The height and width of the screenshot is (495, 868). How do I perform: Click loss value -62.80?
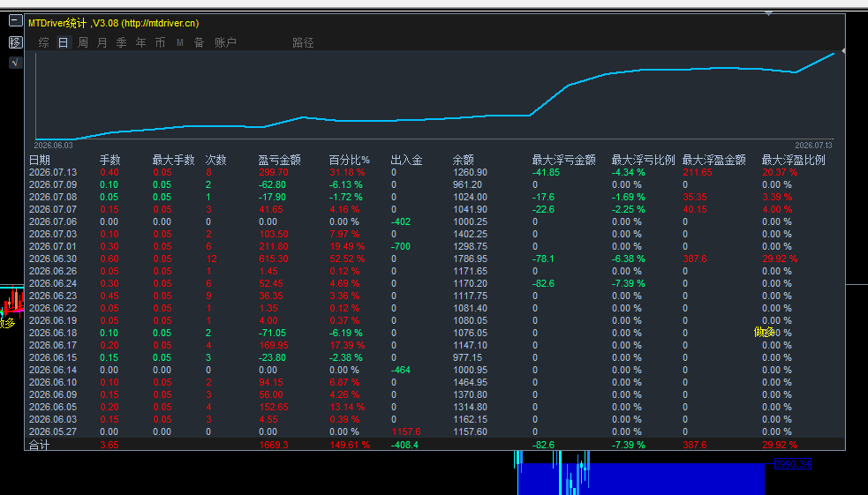coord(272,184)
